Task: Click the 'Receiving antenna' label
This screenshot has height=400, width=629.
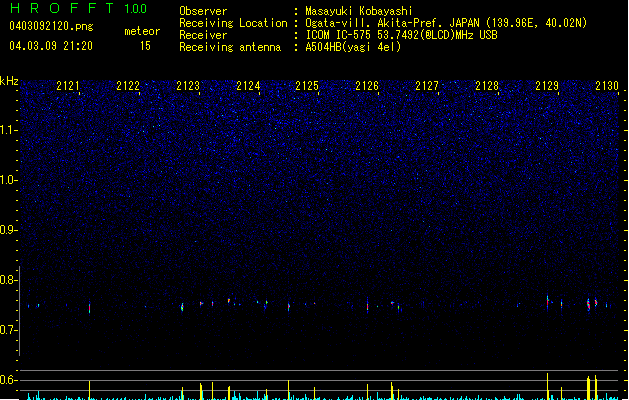Action: (x=230, y=47)
